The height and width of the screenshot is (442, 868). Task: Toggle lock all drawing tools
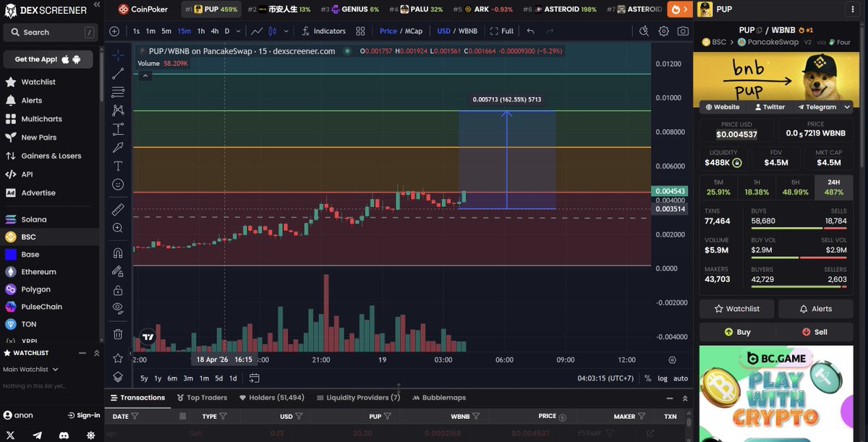(x=118, y=290)
